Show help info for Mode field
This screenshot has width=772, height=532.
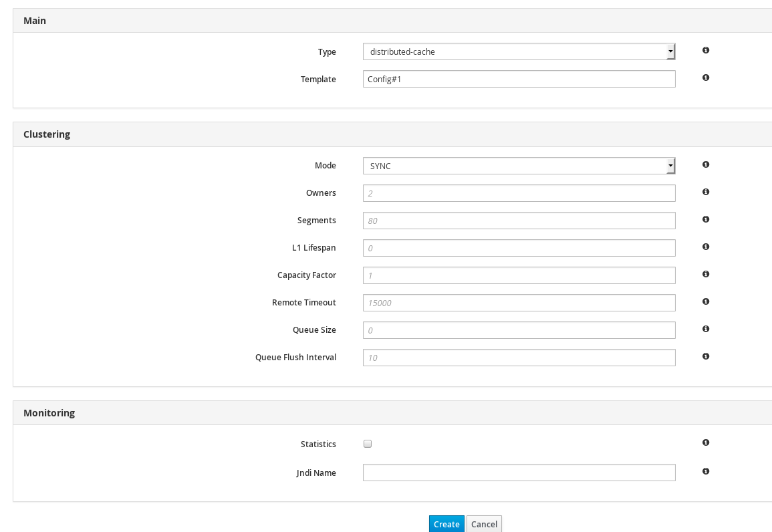click(x=706, y=164)
